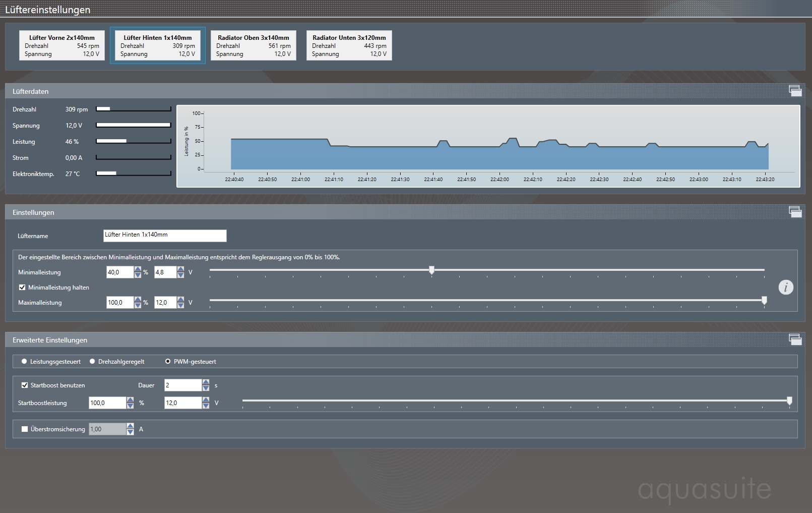
Task: Choose Drehzahlgeregelt control mode
Action: pos(92,362)
